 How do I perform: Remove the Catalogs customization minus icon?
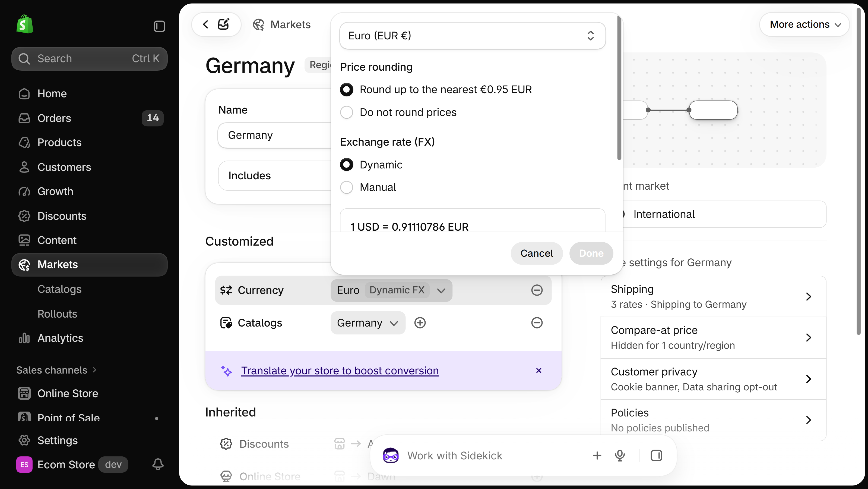[x=537, y=323]
